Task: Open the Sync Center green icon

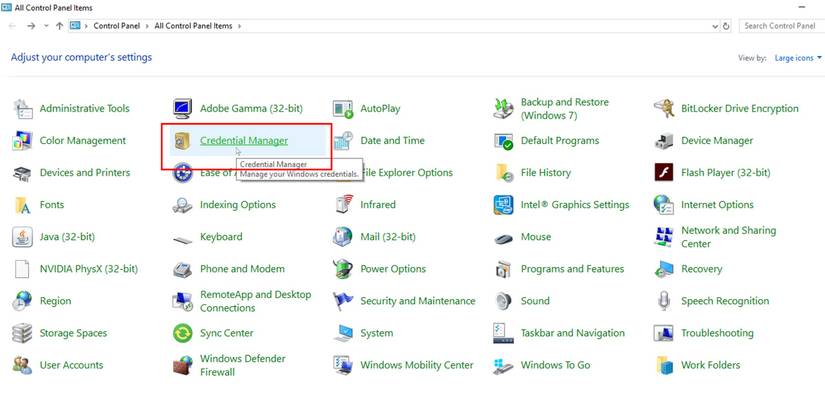Action: click(x=183, y=334)
